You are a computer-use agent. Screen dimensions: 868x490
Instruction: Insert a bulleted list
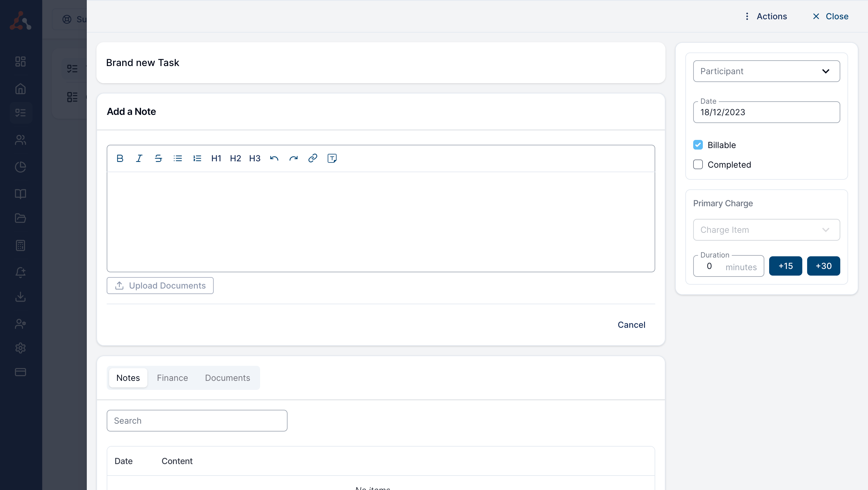[178, 158]
